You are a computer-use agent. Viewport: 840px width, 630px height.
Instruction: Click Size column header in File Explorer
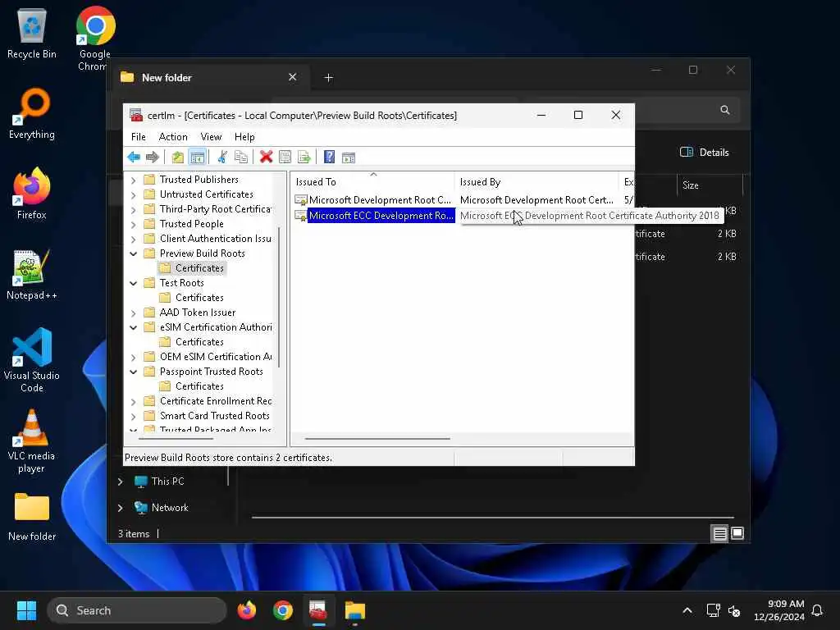(710, 185)
